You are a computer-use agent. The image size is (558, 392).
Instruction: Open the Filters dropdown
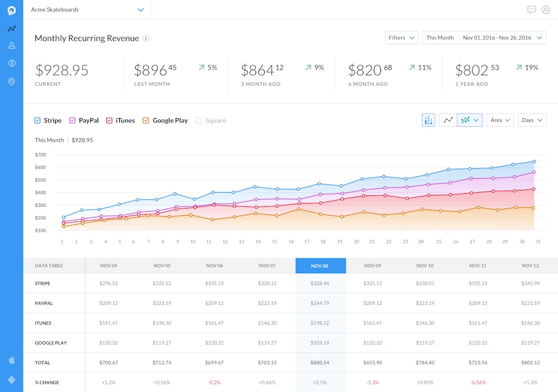point(402,38)
